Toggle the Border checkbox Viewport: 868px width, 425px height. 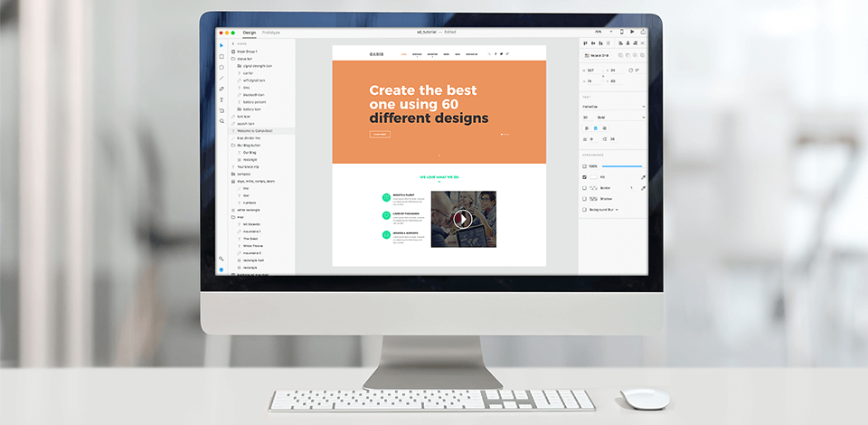pos(585,188)
